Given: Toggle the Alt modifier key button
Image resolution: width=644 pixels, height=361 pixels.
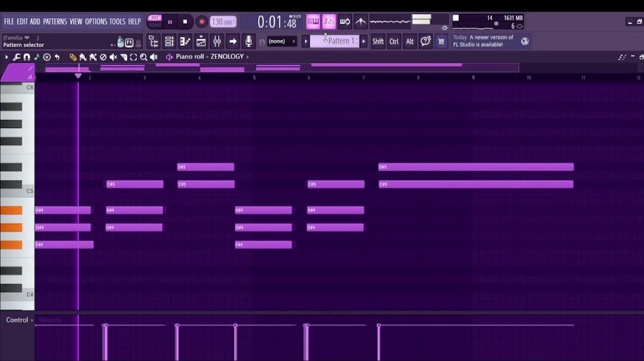Looking at the screenshot, I should coord(410,42).
